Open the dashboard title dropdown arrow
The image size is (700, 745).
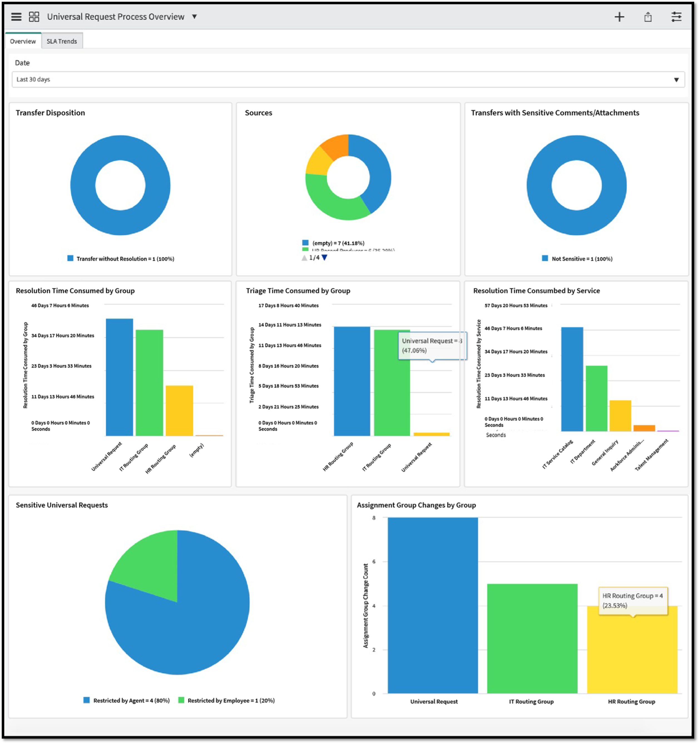coord(194,16)
